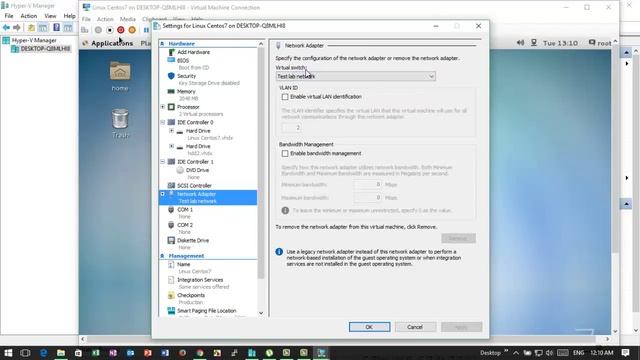Open File menu in Hyper-V Manager
The image size is (640, 360).
tap(9, 16)
